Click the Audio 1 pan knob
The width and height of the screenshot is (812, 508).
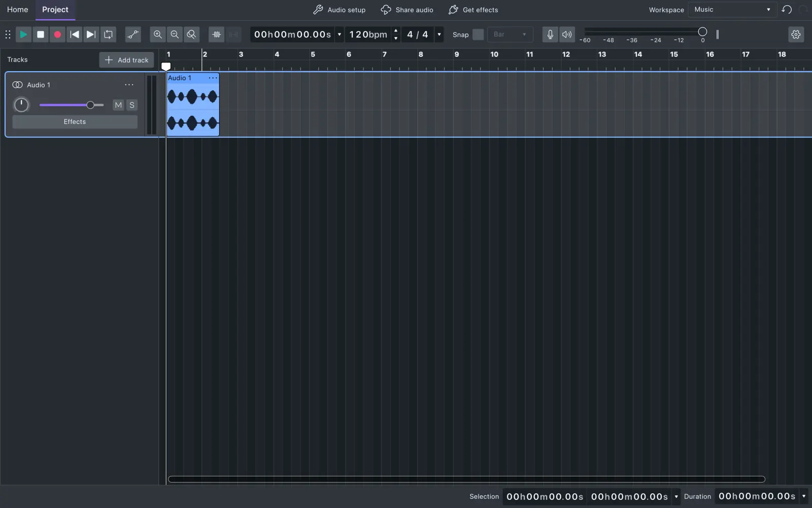21,105
